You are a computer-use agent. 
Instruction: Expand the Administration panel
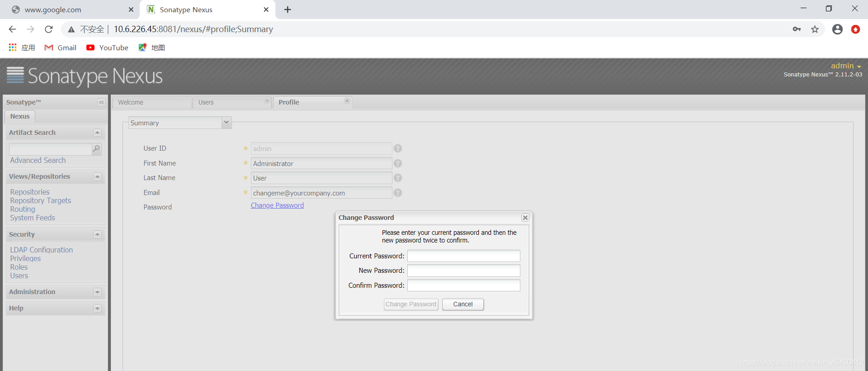tap(97, 292)
